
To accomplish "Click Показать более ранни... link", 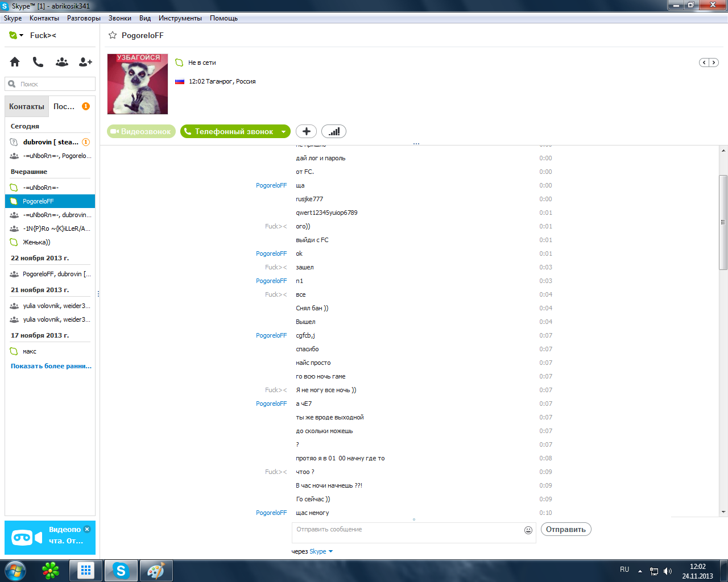I will [x=51, y=366].
